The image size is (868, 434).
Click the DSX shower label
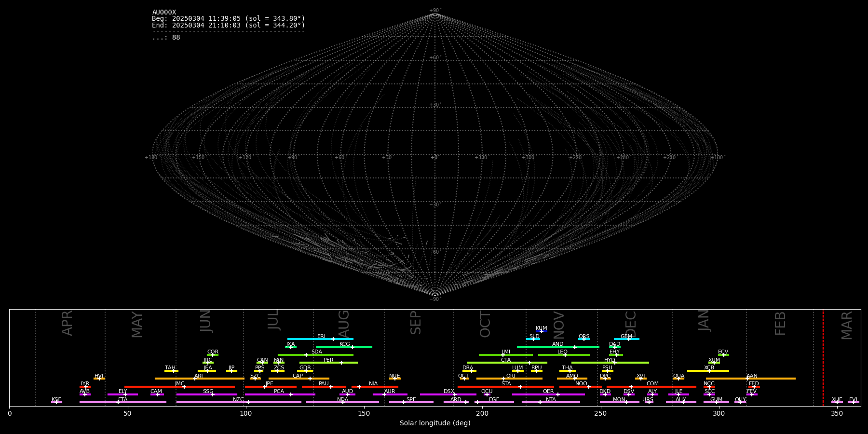point(449,392)
